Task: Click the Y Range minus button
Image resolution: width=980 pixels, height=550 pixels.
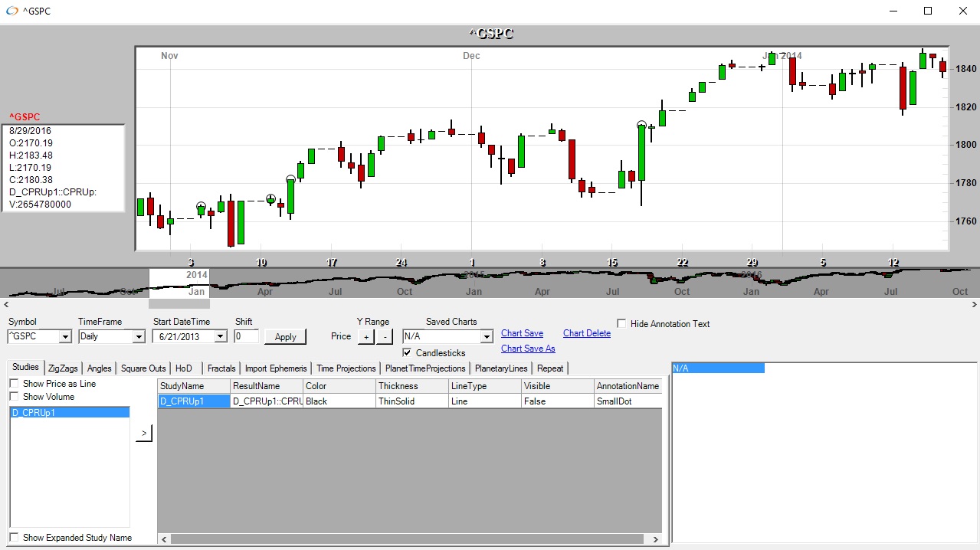Action: (x=385, y=337)
